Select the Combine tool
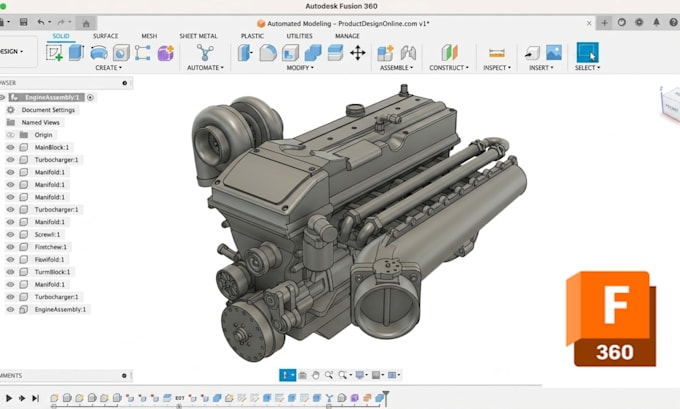Image resolution: width=680 pixels, height=409 pixels. coord(313,53)
